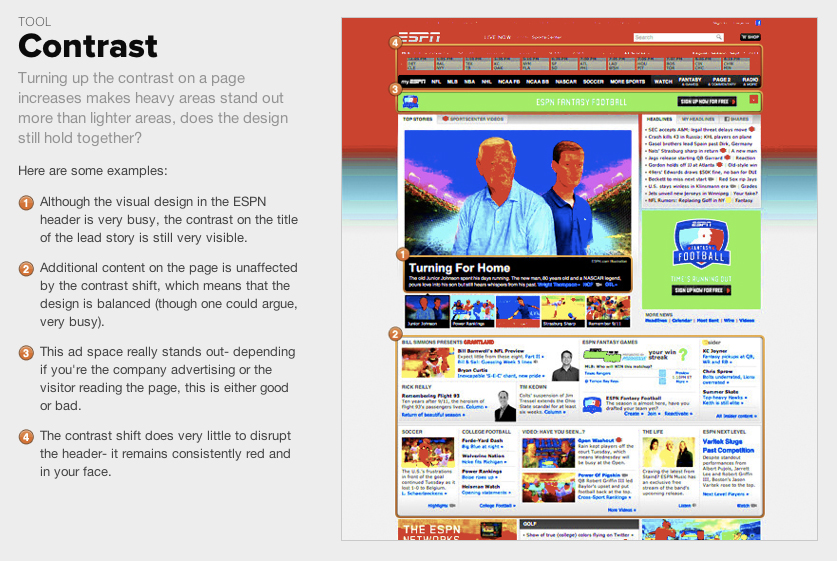Open The Life band photo

click(x=669, y=452)
